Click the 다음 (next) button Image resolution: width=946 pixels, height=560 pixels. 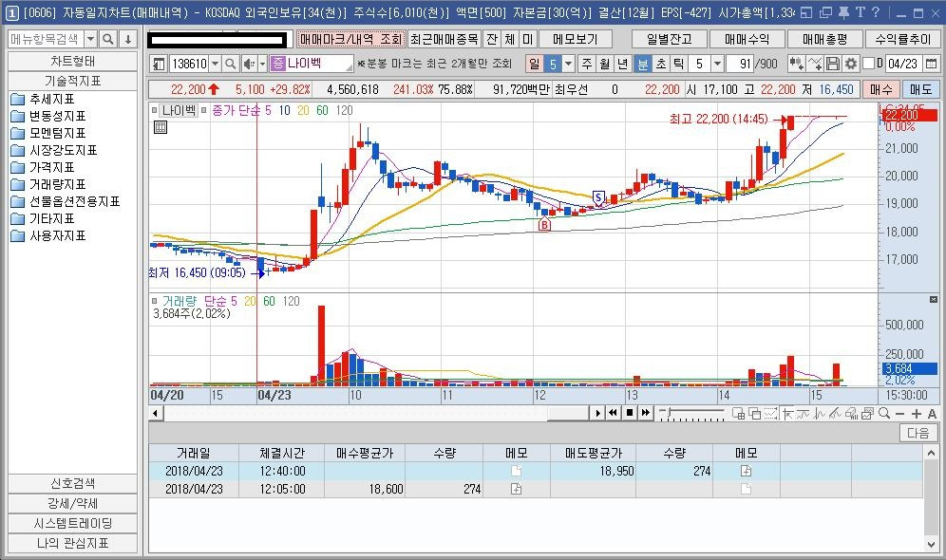click(x=918, y=433)
